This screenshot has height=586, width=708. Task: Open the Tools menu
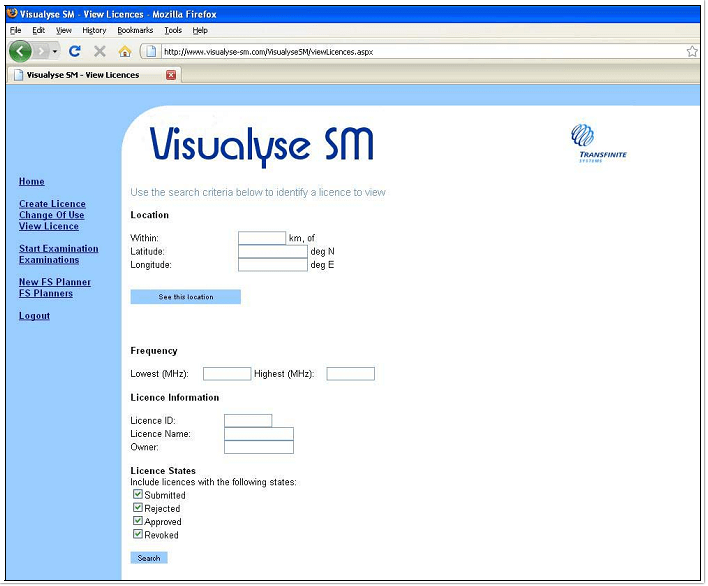pos(173,30)
